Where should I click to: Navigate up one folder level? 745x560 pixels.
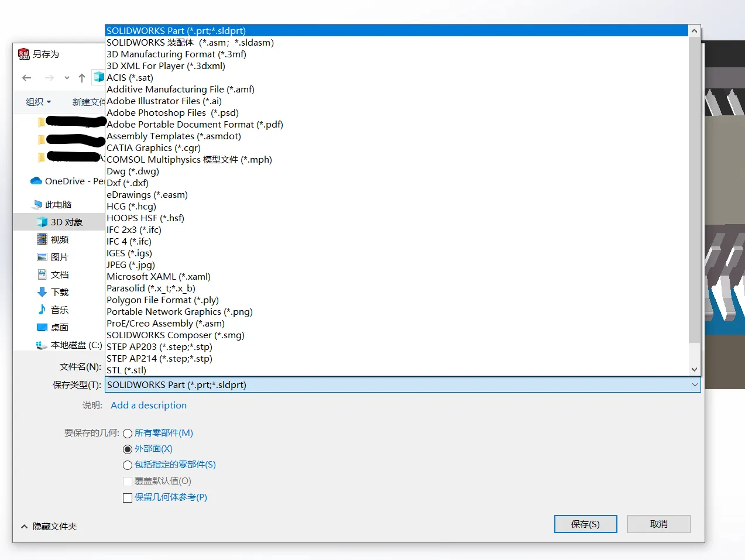click(82, 78)
